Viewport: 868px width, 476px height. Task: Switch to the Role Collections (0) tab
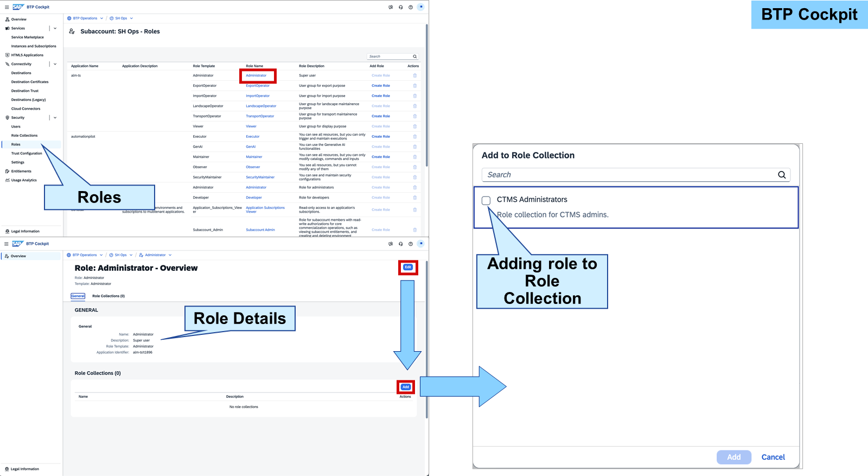tap(108, 296)
